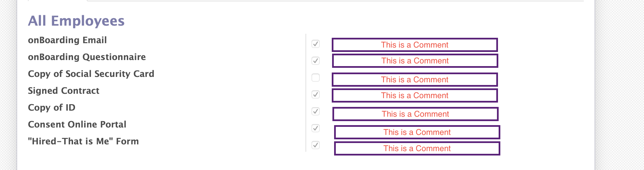Image resolution: width=644 pixels, height=170 pixels.
Task: Select the onBoarding Email label
Action: [x=67, y=40]
